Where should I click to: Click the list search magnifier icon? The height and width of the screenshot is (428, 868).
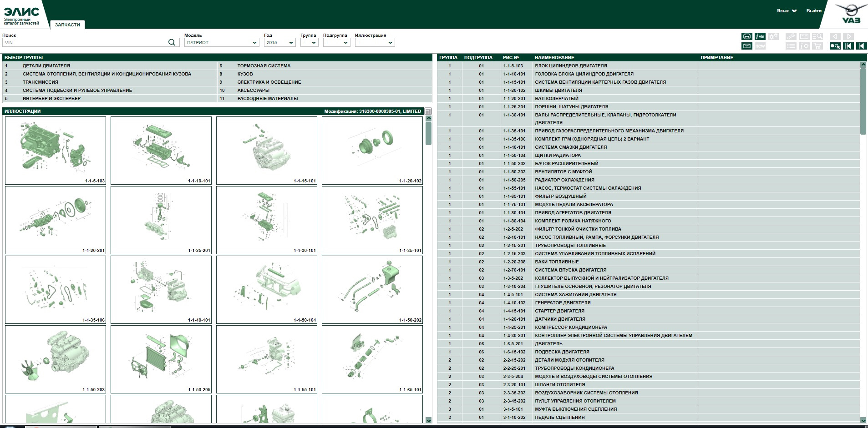817,36
